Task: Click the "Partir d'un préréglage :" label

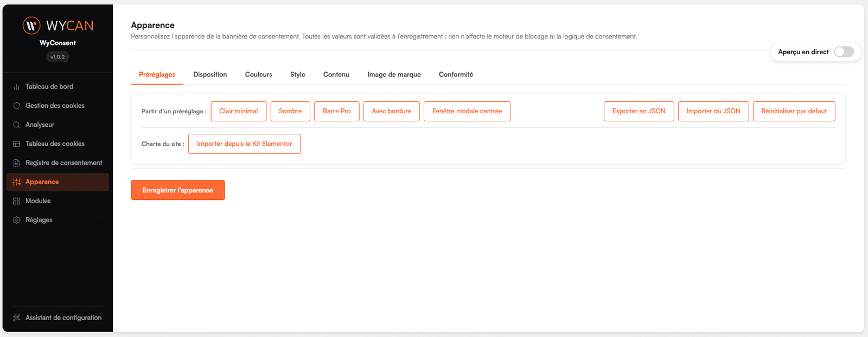Action: pyautogui.click(x=174, y=112)
